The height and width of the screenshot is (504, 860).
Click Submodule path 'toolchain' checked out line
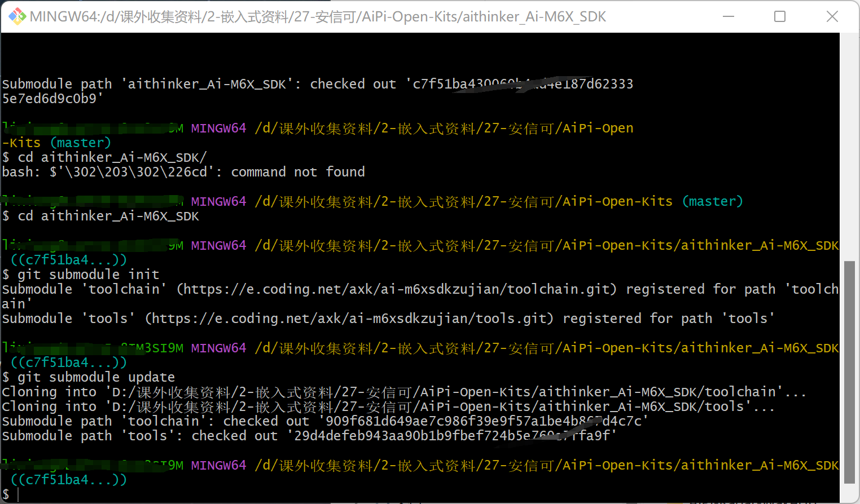click(325, 421)
